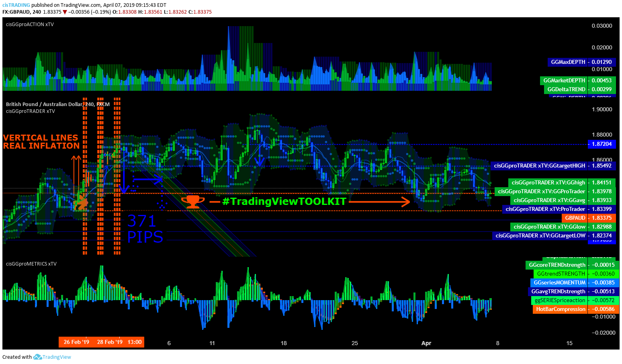Click the 13:00 time marker
The image size is (622, 364).
coord(135,342)
